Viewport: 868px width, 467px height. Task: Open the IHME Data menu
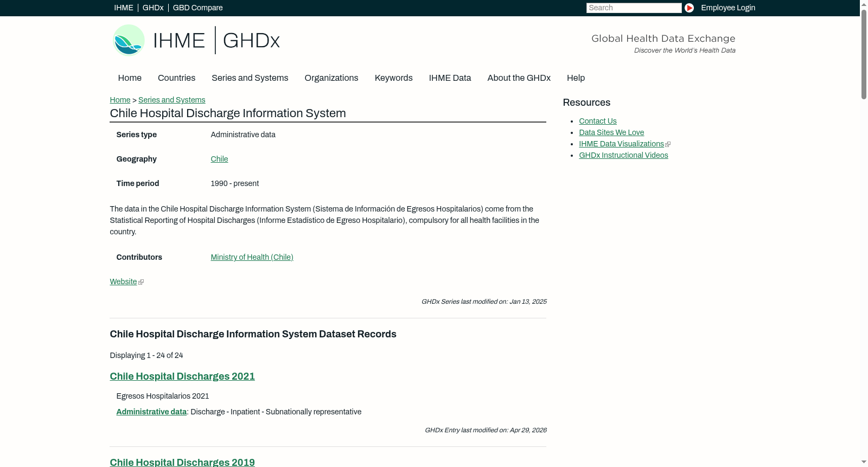pyautogui.click(x=450, y=78)
